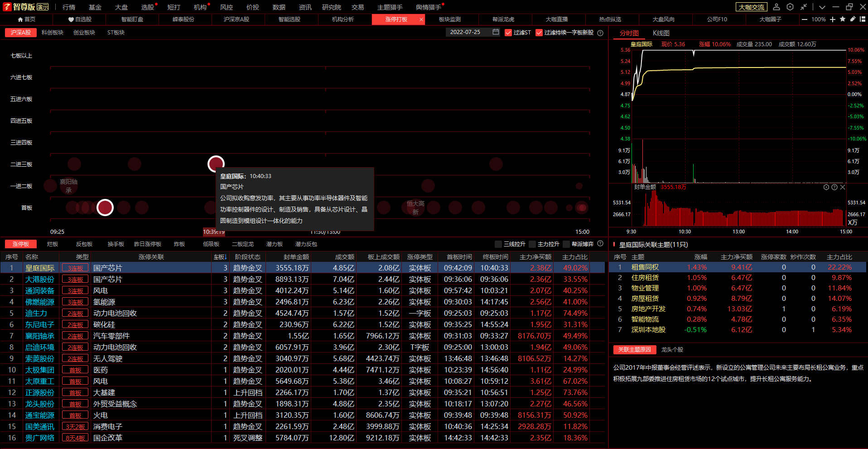
Task: Open the layout list icon
Action: [x=863, y=19]
